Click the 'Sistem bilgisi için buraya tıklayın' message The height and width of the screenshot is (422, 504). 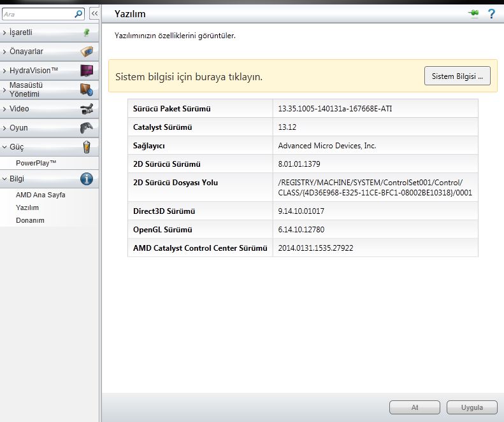189,77
